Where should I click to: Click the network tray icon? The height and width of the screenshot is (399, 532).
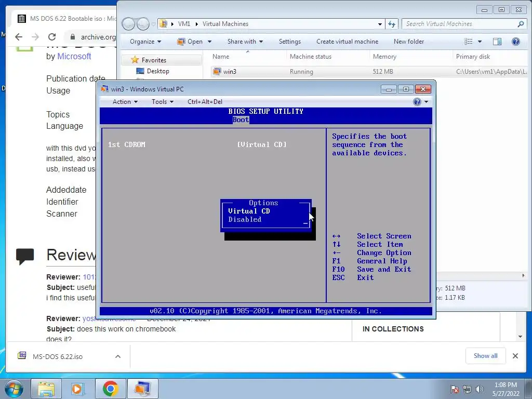pos(467,389)
